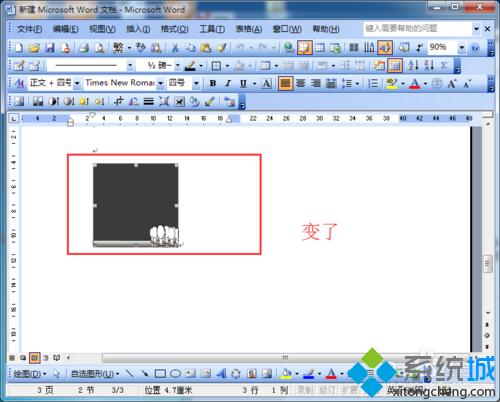This screenshot has height=402, width=500.
Task: Click the Insert WordArt icon on drawing toolbar
Action: tap(221, 374)
